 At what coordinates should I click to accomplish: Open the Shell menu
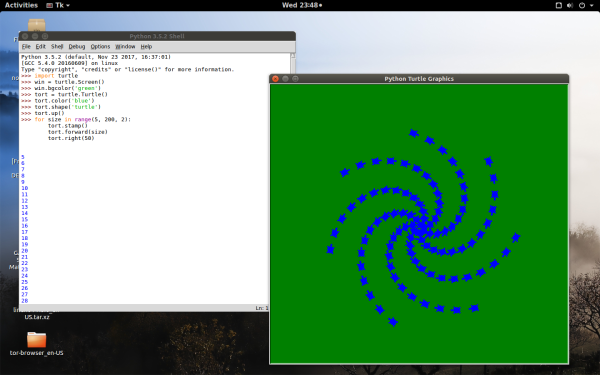[57, 47]
